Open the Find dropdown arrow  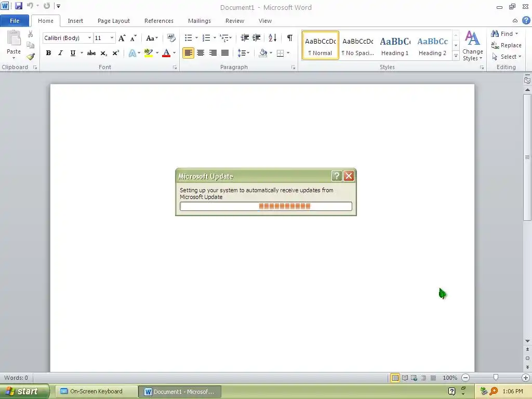517,34
